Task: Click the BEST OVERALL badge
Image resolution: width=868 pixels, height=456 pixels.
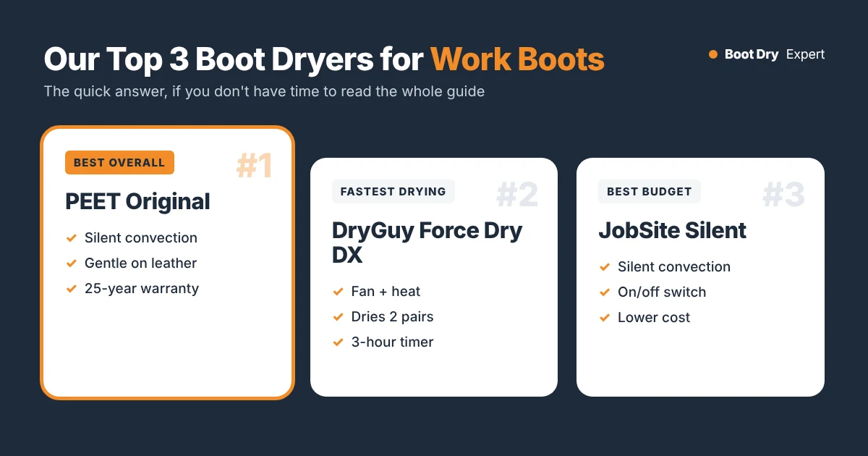Action: [x=119, y=163]
